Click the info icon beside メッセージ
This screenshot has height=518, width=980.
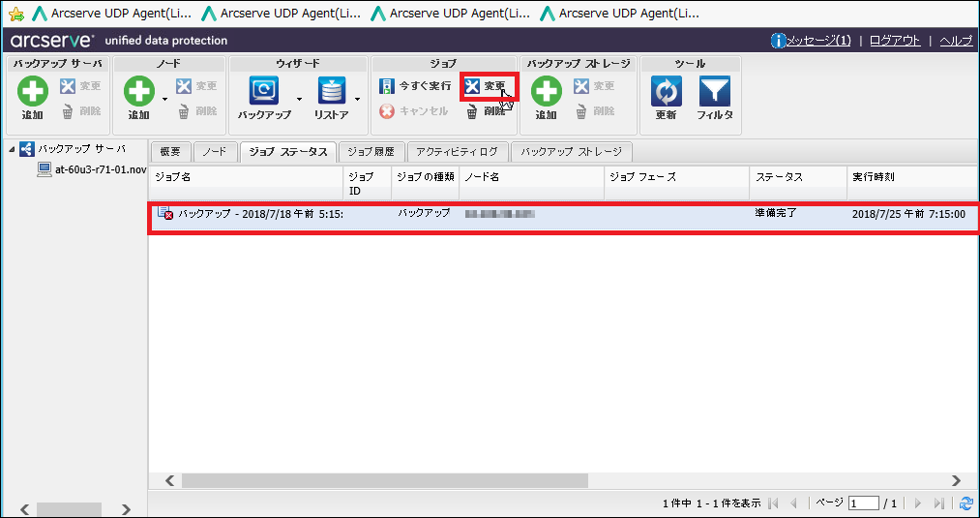click(x=778, y=41)
